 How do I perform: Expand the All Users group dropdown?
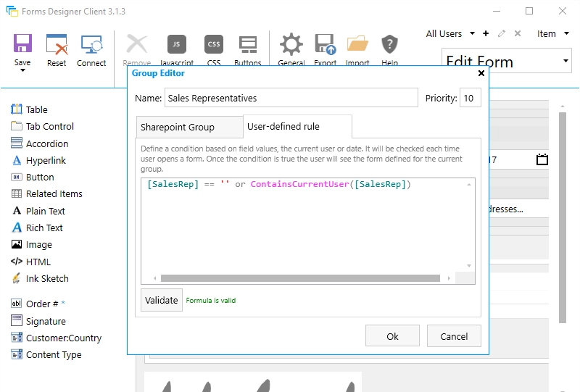[472, 33]
